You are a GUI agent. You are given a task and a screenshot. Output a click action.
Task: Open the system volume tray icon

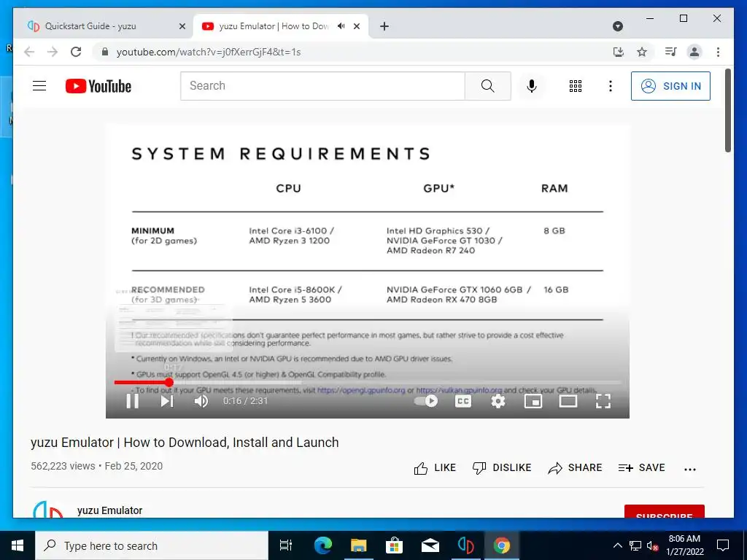pos(653,545)
